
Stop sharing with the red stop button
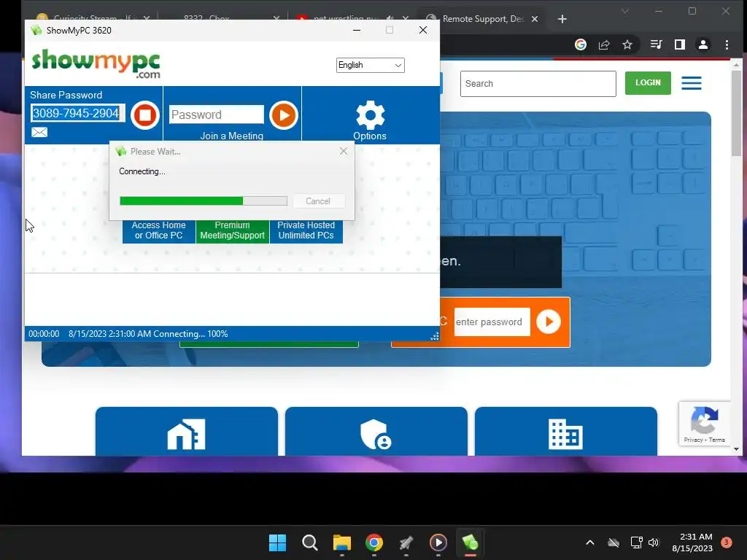pos(145,115)
